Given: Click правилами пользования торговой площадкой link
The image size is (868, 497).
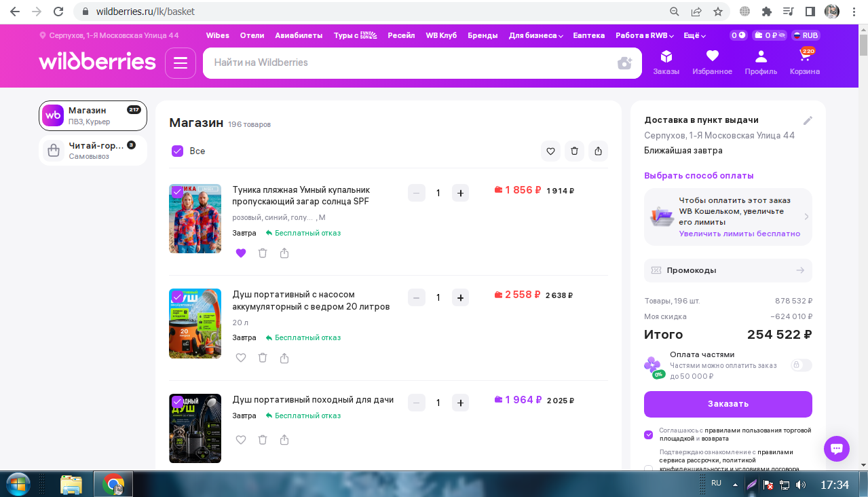Looking at the screenshot, I should pyautogui.click(x=735, y=435).
